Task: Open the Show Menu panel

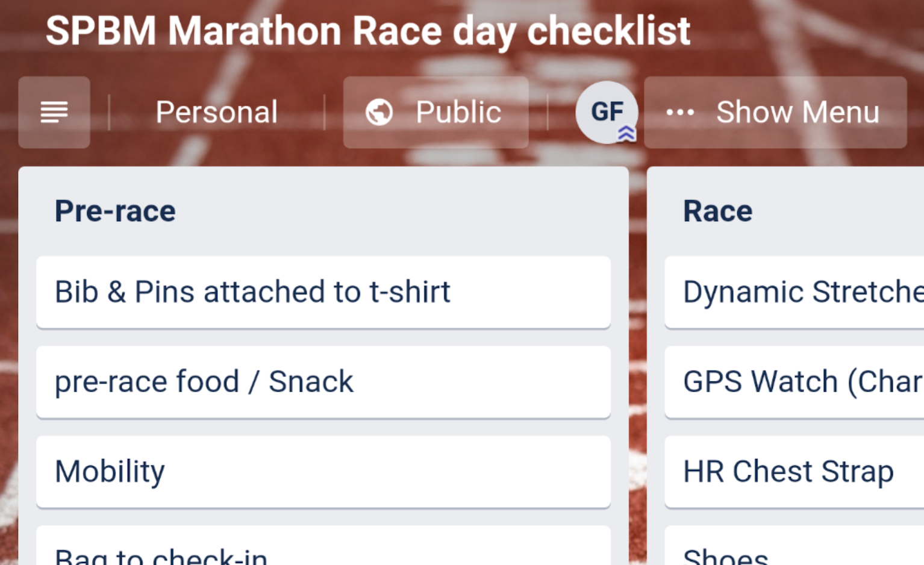Action: pyautogui.click(x=797, y=112)
